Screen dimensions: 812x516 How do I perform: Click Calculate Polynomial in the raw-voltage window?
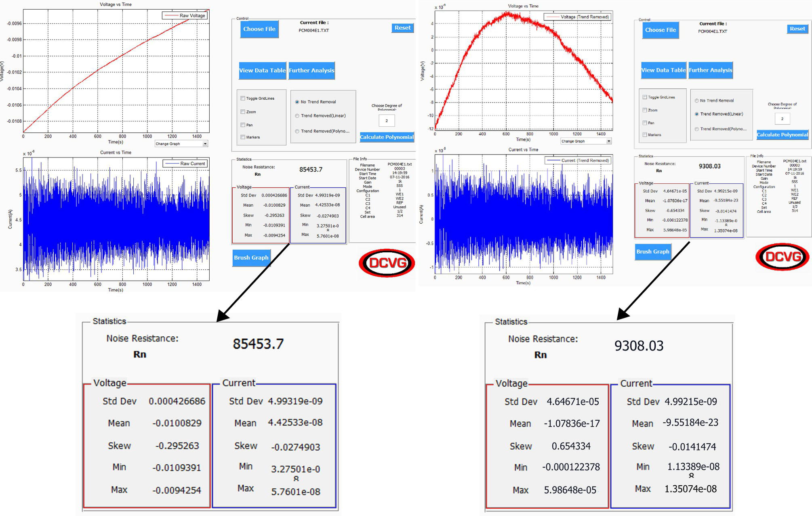pyautogui.click(x=387, y=137)
